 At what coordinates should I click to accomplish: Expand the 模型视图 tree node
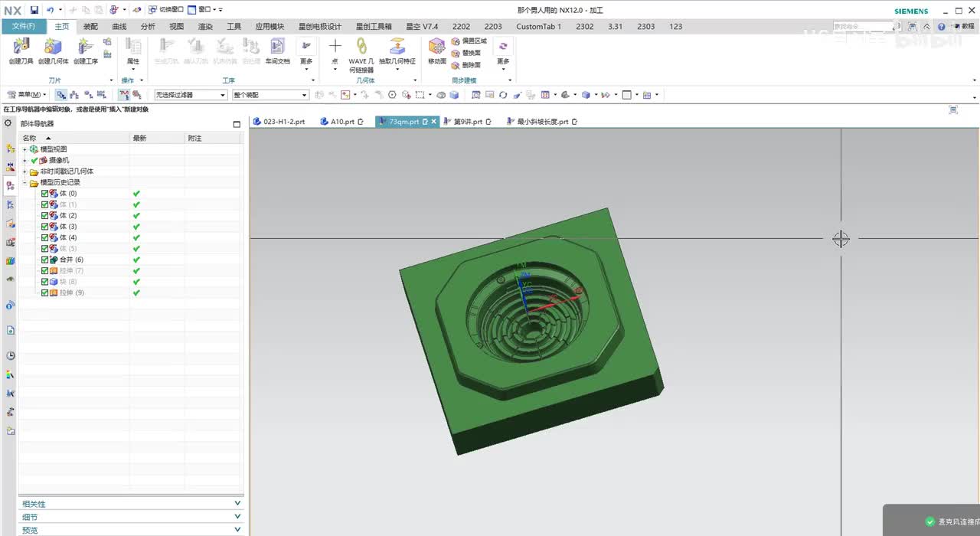24,149
